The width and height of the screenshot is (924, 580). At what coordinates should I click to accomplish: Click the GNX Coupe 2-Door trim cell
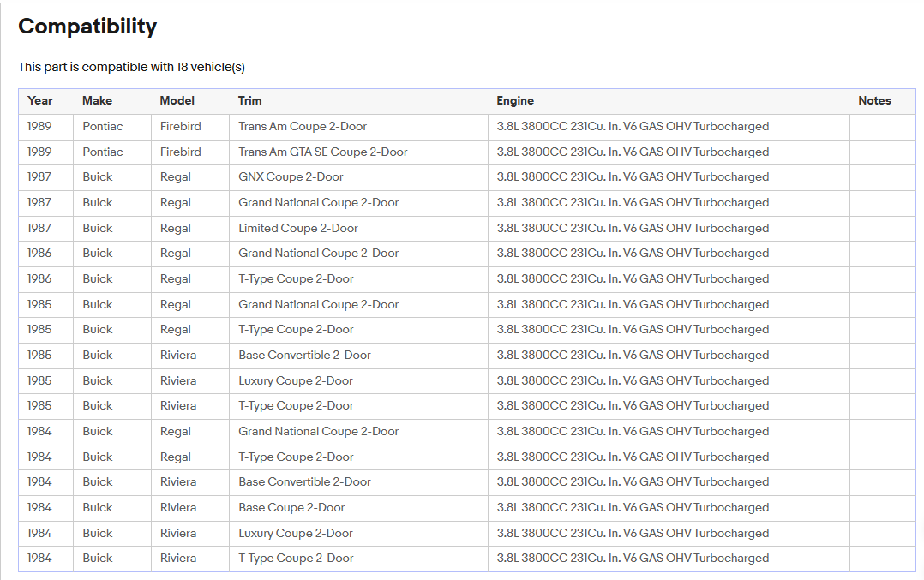[x=291, y=177]
